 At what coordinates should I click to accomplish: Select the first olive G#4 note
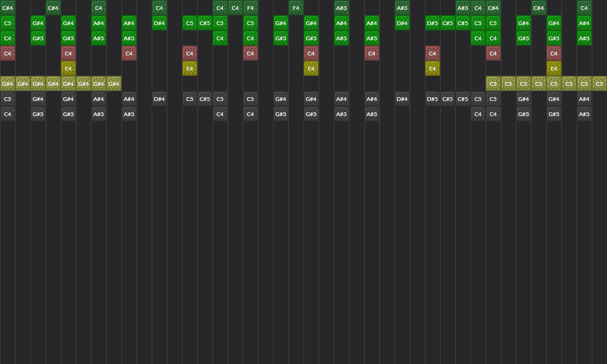click(x=8, y=83)
